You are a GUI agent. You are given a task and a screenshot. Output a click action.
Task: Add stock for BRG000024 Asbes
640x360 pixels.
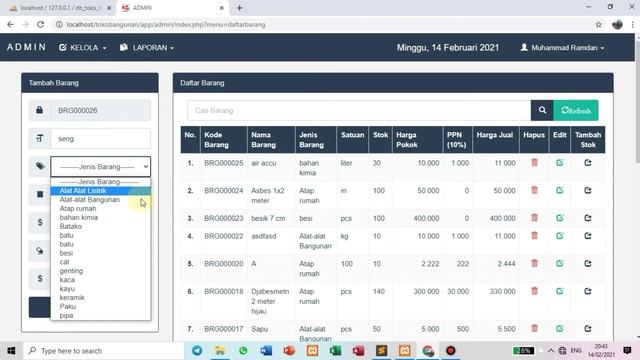[588, 190]
